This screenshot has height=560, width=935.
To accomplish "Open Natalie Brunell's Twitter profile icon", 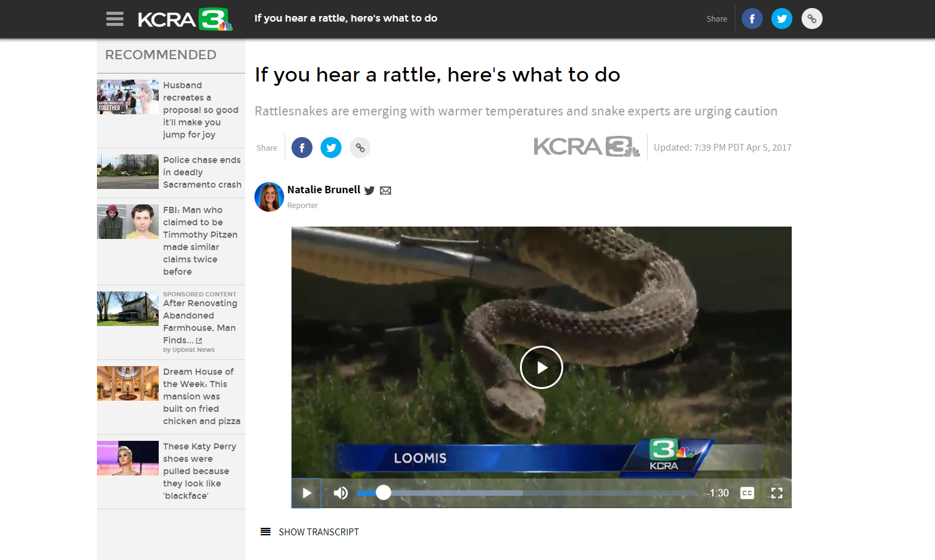I will pyautogui.click(x=369, y=190).
